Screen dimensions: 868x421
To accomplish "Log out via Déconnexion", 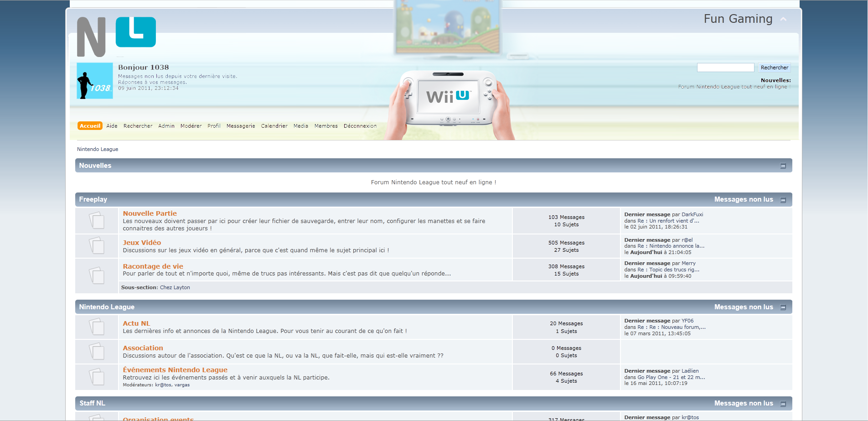I will [360, 126].
